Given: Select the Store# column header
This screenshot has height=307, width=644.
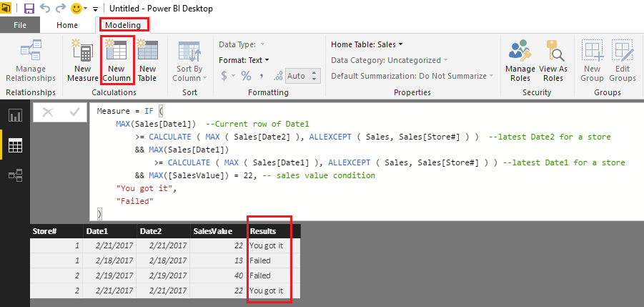Looking at the screenshot, I should click(x=56, y=231).
